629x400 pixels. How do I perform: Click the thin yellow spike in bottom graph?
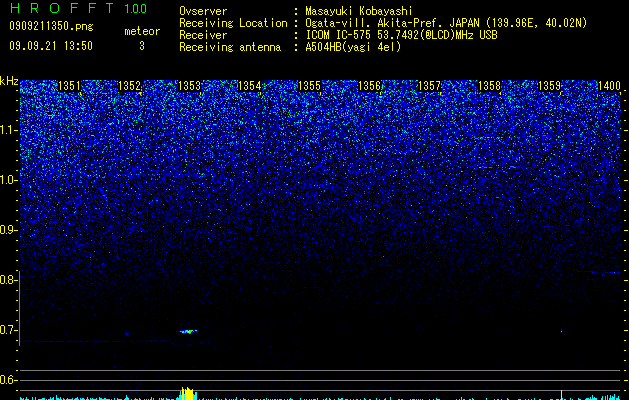point(561,394)
